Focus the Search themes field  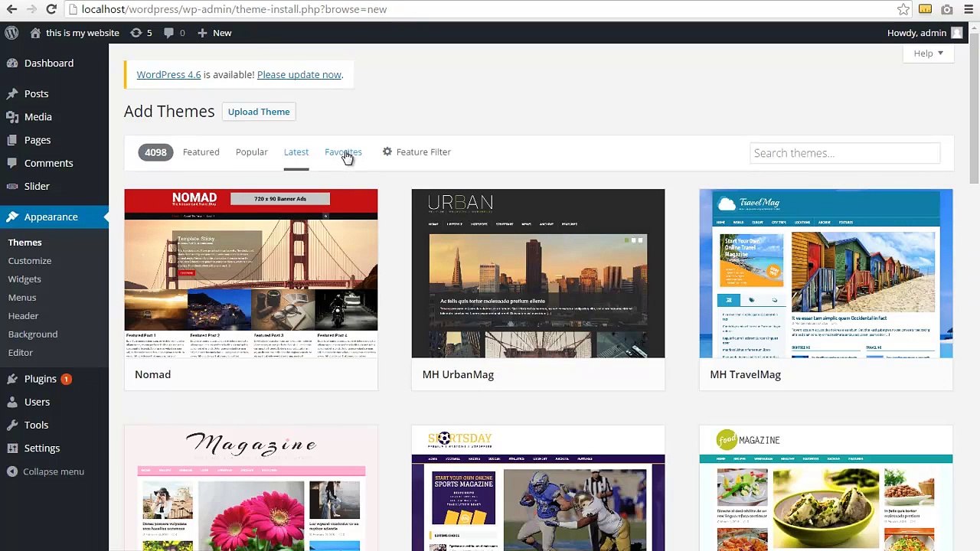point(844,153)
